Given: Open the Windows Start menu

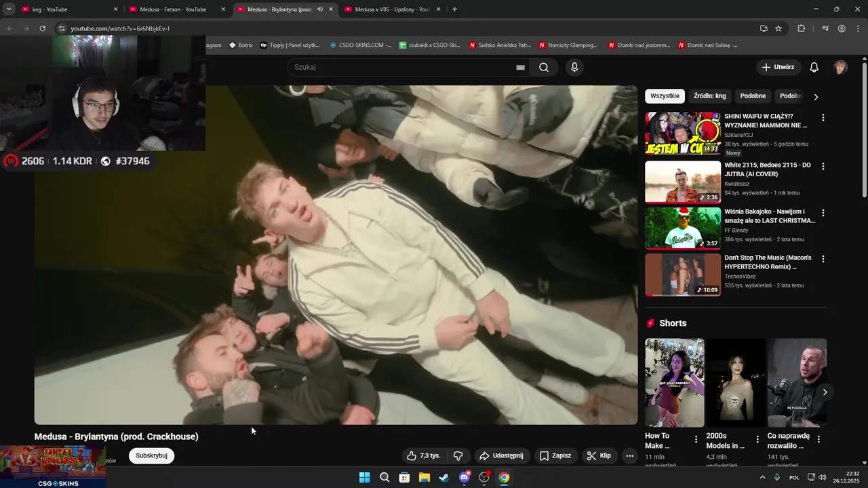Looking at the screenshot, I should (364, 477).
